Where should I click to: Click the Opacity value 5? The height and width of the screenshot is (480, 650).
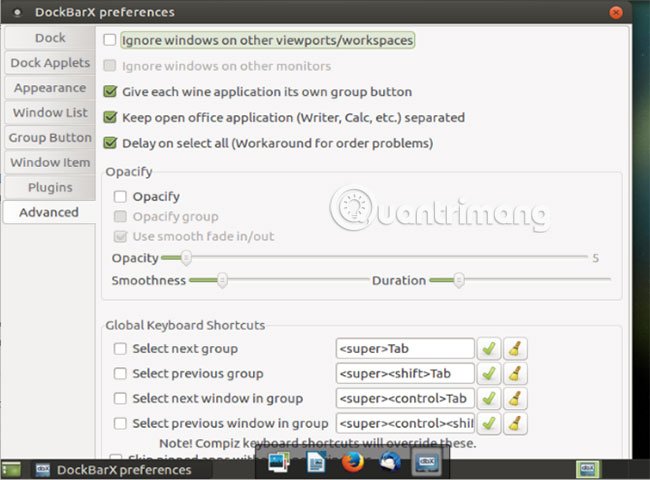596,258
